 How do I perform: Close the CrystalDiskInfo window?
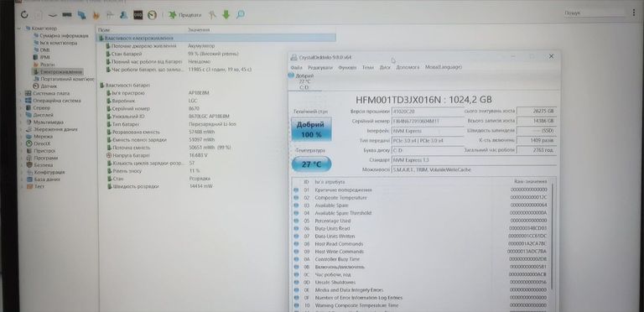(551, 56)
